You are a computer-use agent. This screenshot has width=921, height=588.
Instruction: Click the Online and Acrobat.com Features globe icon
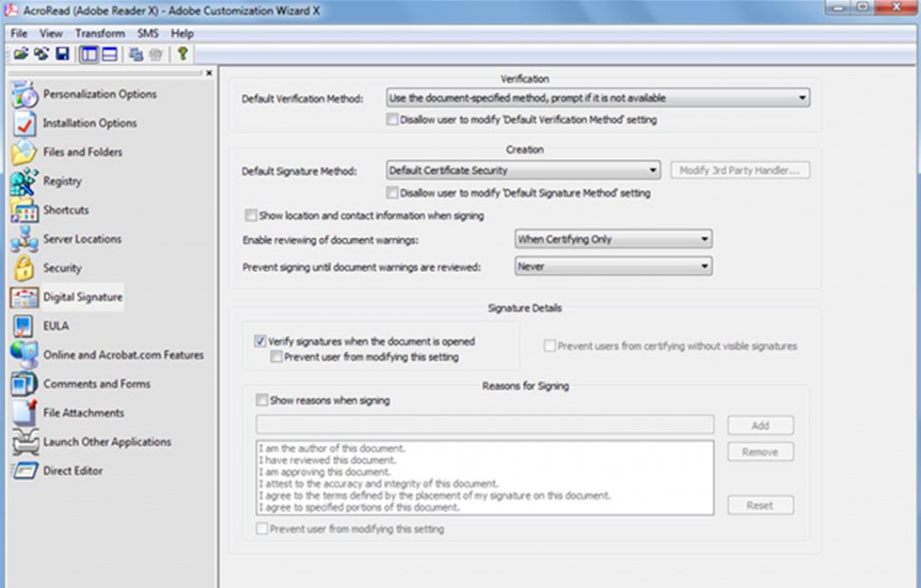click(24, 355)
